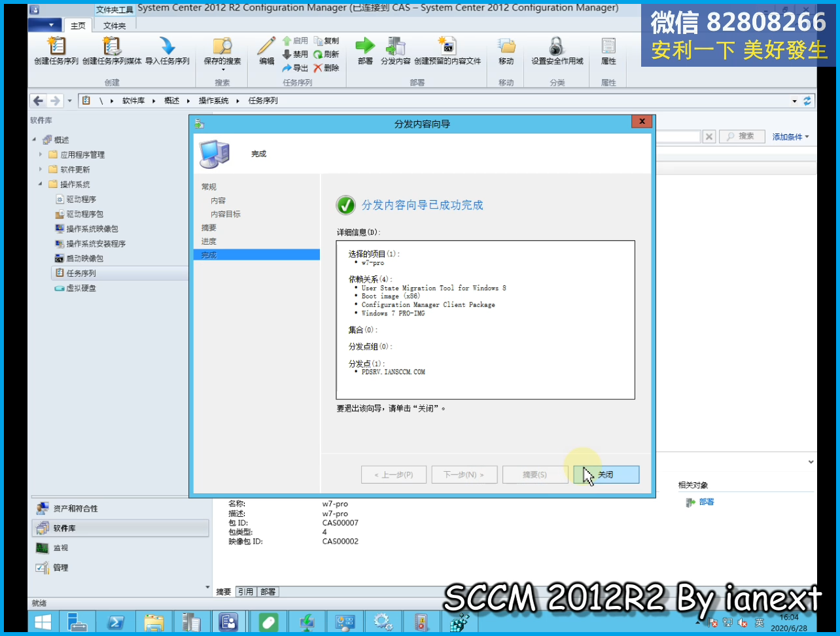Click inside the 详细信息 text box

coord(485,320)
